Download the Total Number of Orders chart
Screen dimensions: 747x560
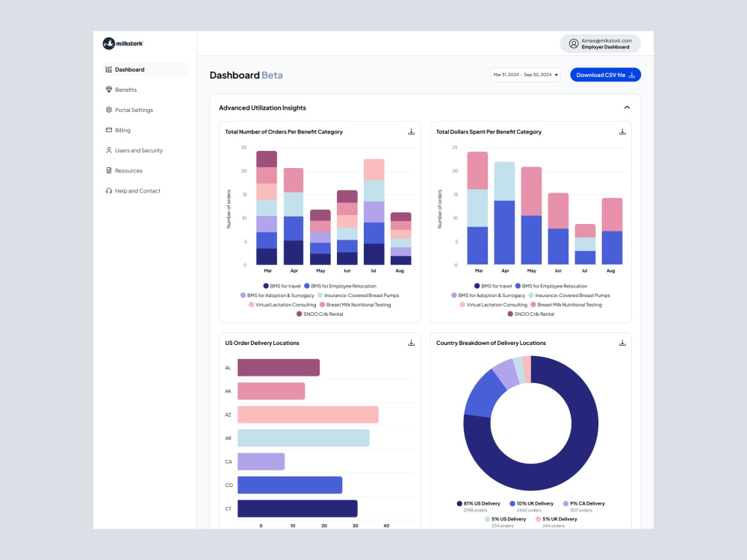(x=411, y=131)
